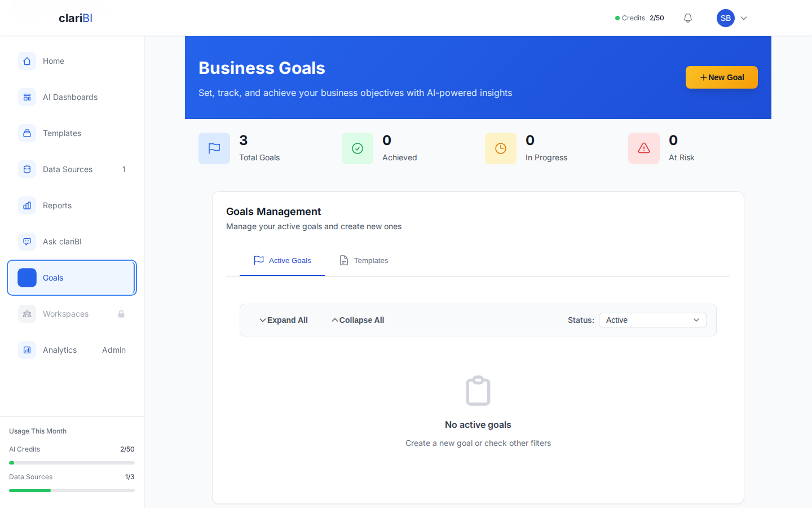The image size is (812, 508).
Task: Click the Templates icon in the sidebar
Action: pyautogui.click(x=27, y=133)
